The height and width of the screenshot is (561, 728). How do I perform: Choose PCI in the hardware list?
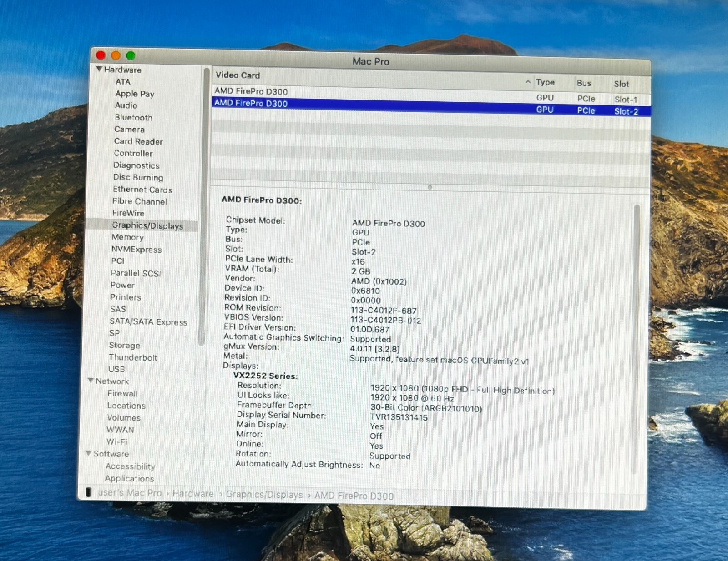click(118, 261)
